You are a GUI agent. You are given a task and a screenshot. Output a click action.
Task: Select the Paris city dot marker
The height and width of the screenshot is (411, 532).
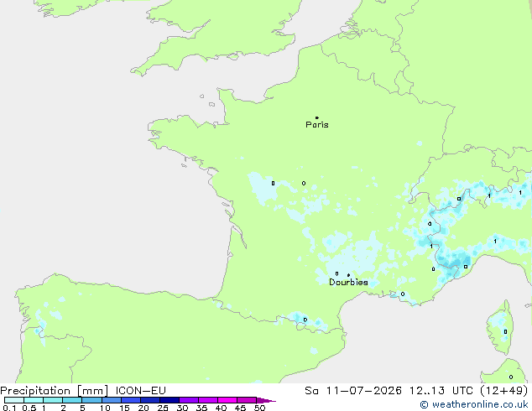pos(317,117)
